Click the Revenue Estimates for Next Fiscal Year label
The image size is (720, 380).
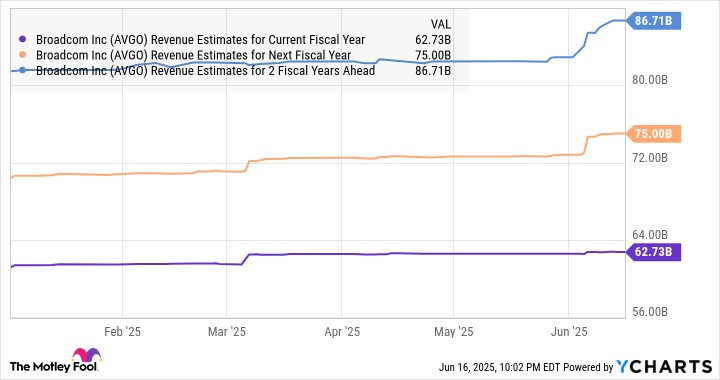193,55
